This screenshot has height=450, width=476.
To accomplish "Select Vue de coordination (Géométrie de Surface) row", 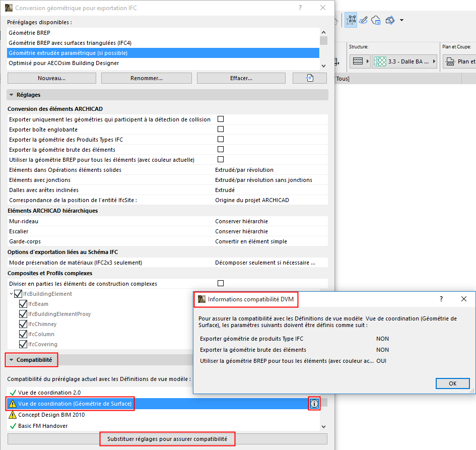I will point(163,404).
